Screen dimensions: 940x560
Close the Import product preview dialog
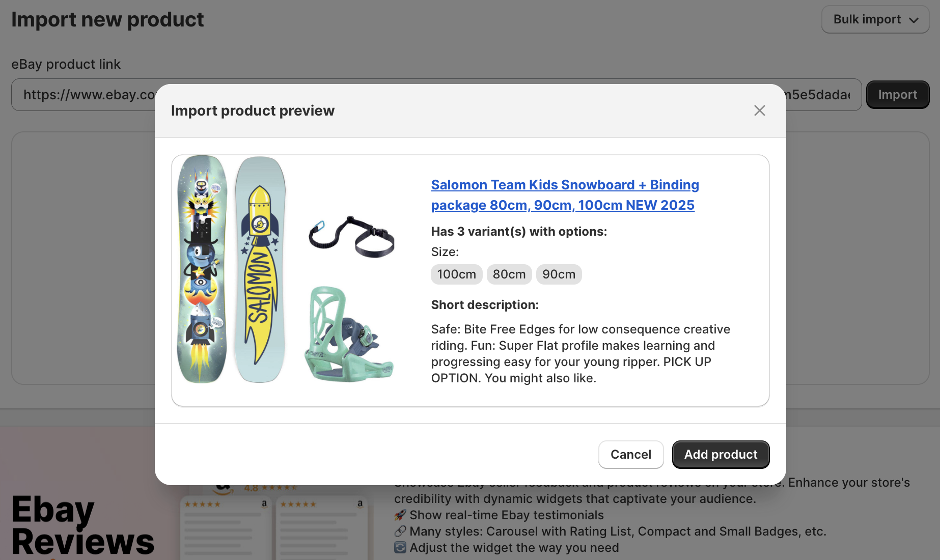pyautogui.click(x=759, y=110)
